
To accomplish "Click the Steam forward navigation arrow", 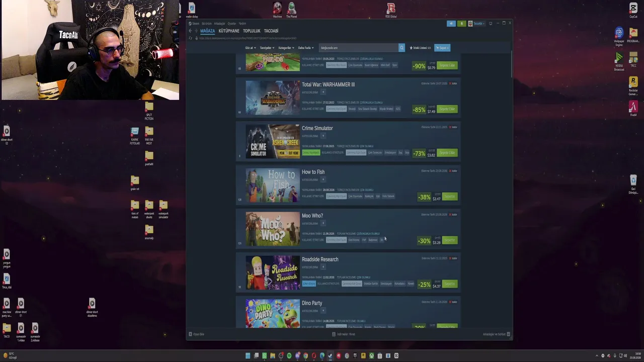I will [x=196, y=31].
